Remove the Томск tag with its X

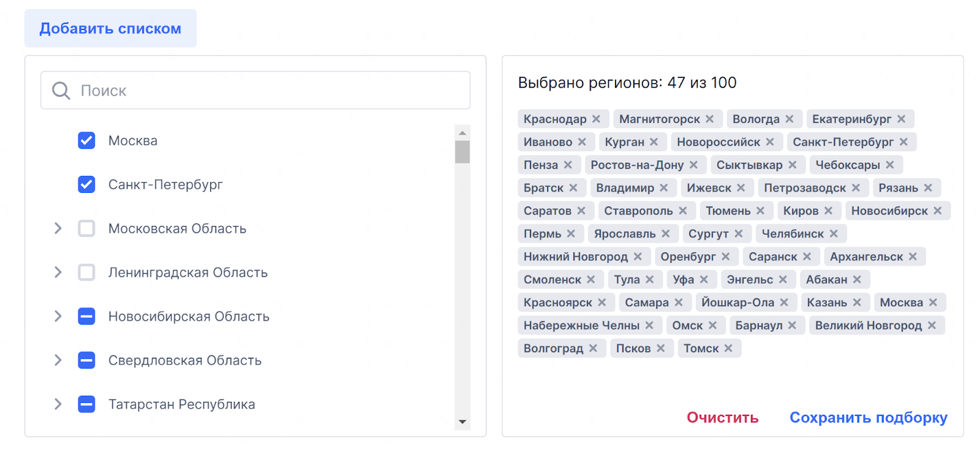point(728,348)
